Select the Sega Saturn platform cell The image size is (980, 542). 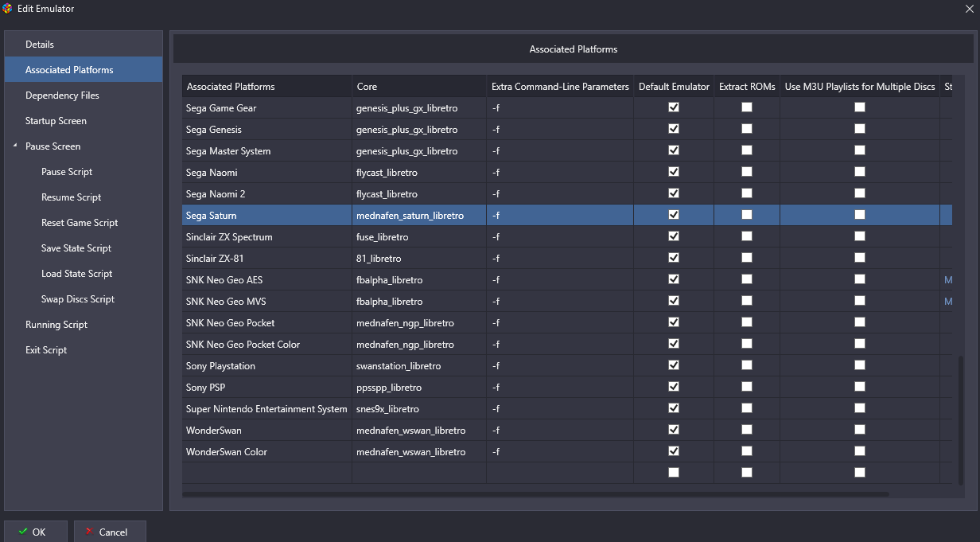[266, 215]
